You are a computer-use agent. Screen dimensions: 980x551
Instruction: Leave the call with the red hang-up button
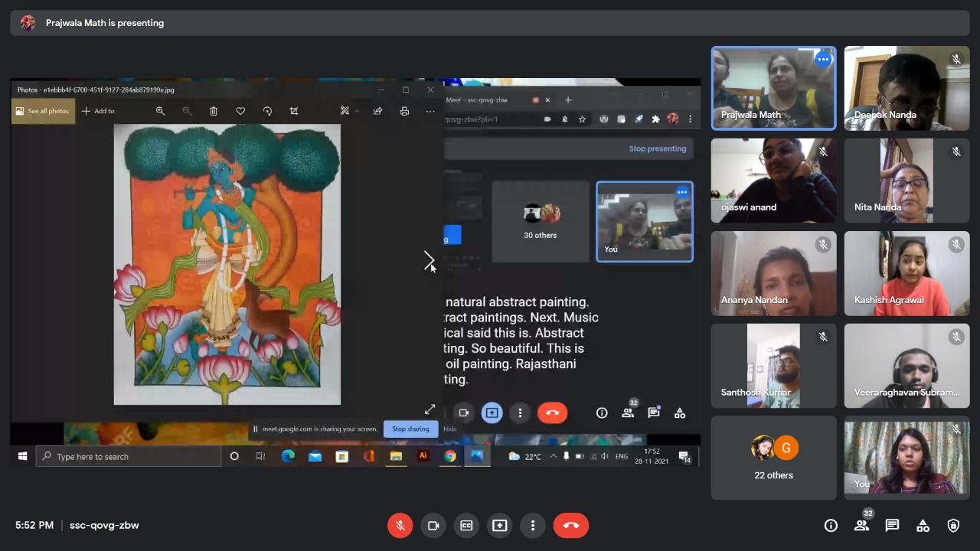571,526
